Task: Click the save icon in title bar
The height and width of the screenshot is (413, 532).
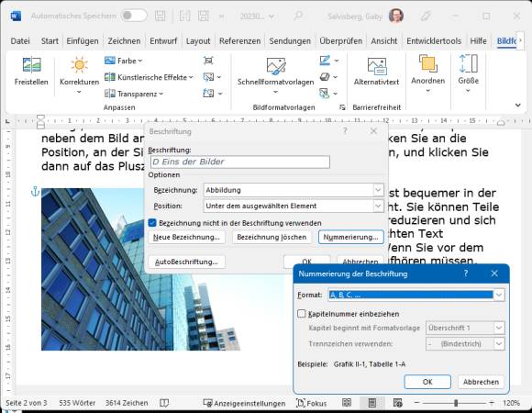Action: (160, 16)
